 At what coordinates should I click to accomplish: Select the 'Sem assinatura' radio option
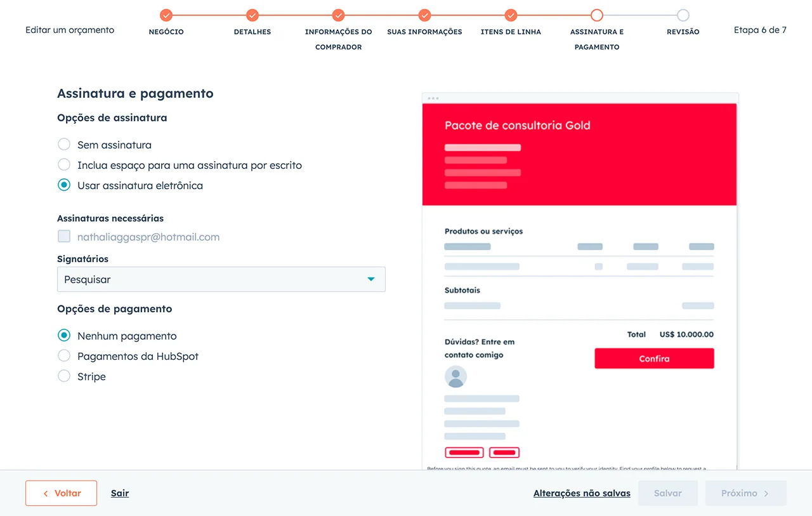64,145
